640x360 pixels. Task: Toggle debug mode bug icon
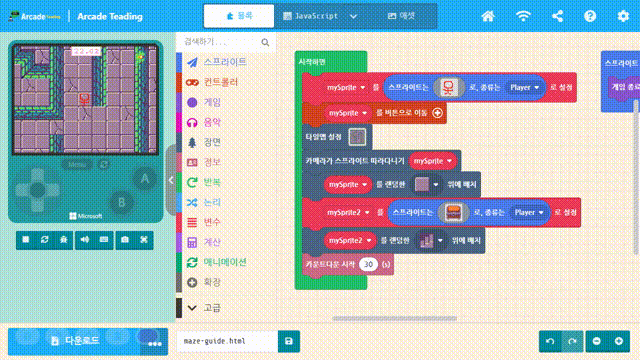click(64, 240)
